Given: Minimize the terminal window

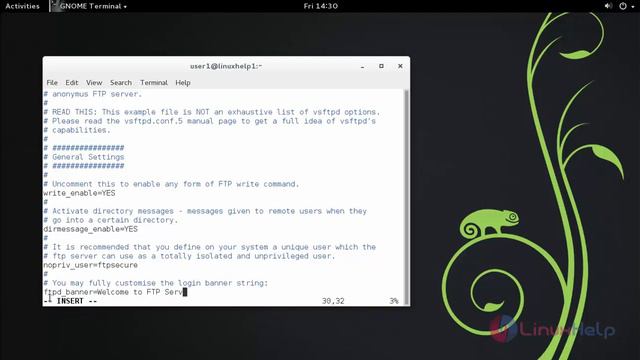Looking at the screenshot, I should tap(362, 66).
